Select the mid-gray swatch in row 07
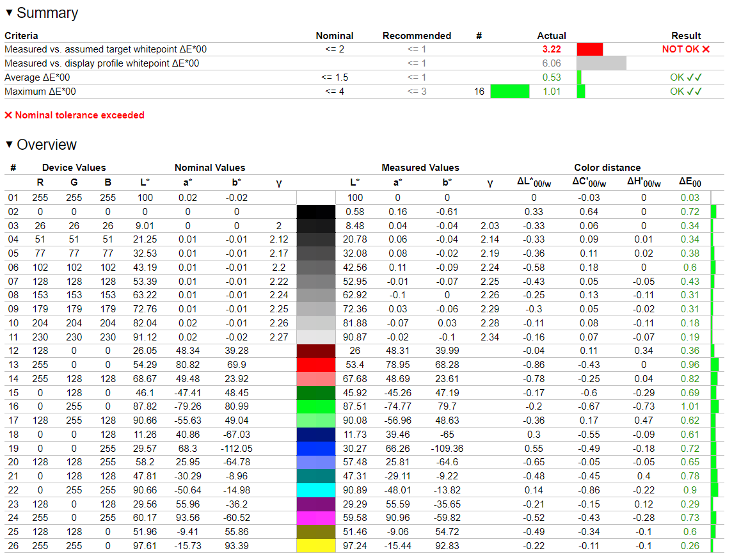 point(316,281)
